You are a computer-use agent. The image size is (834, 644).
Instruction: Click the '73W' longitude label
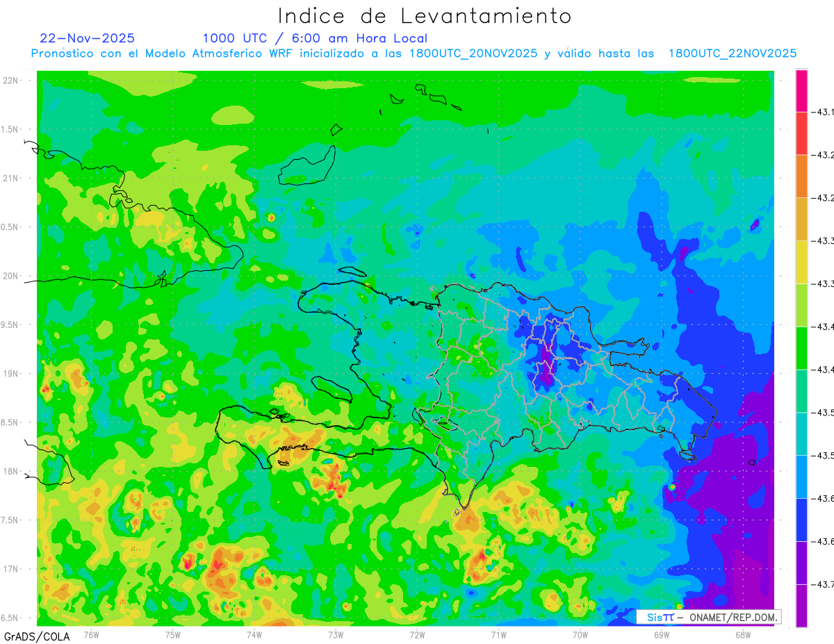tap(336, 634)
